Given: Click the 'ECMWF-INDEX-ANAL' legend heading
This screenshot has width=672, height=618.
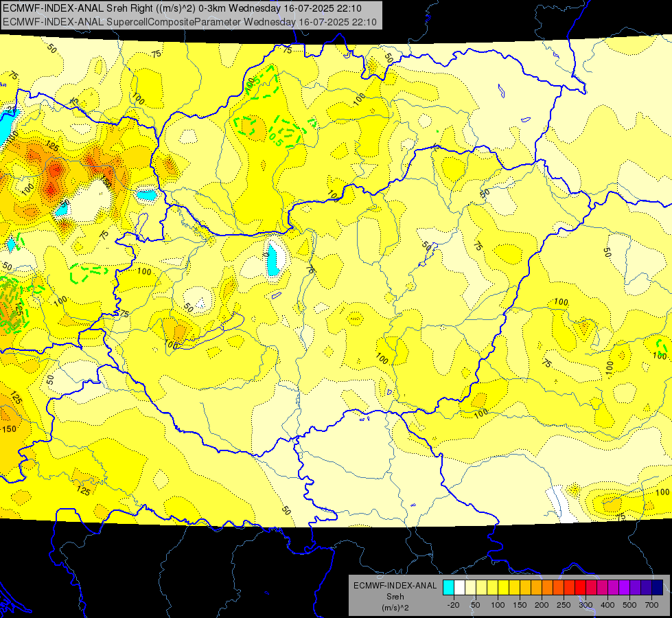Looking at the screenshot, I should (x=395, y=586).
